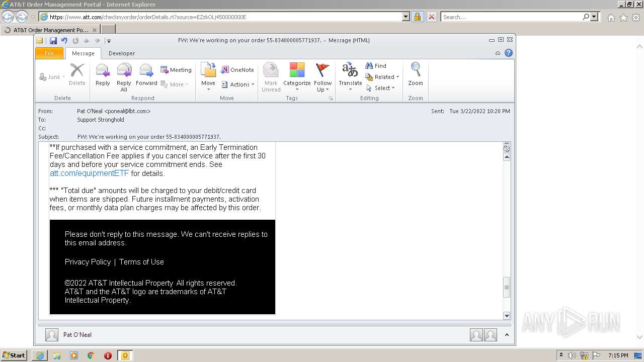Click the message scroll up arrow
The image size is (644, 362).
pos(507,157)
